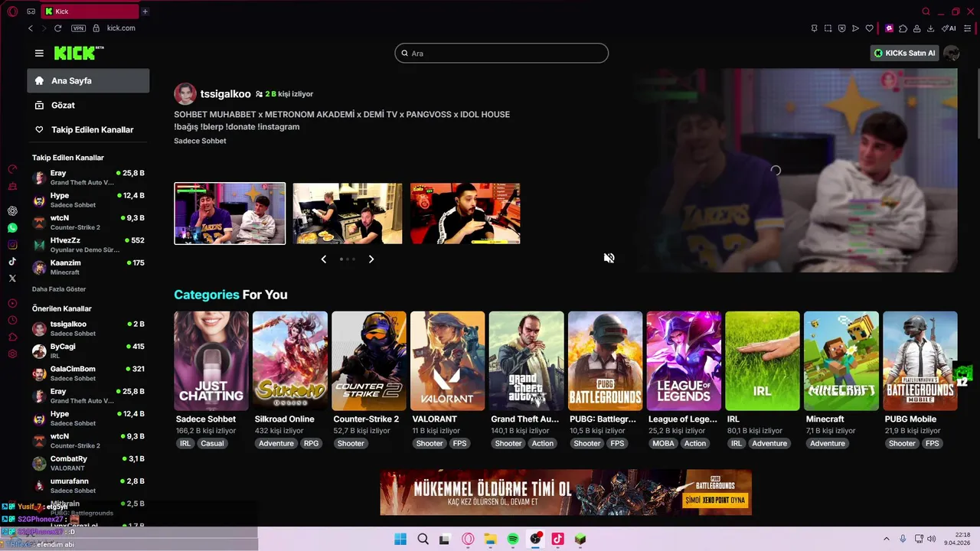
Task: Select the kitchen stream thumbnail
Action: [x=348, y=214]
